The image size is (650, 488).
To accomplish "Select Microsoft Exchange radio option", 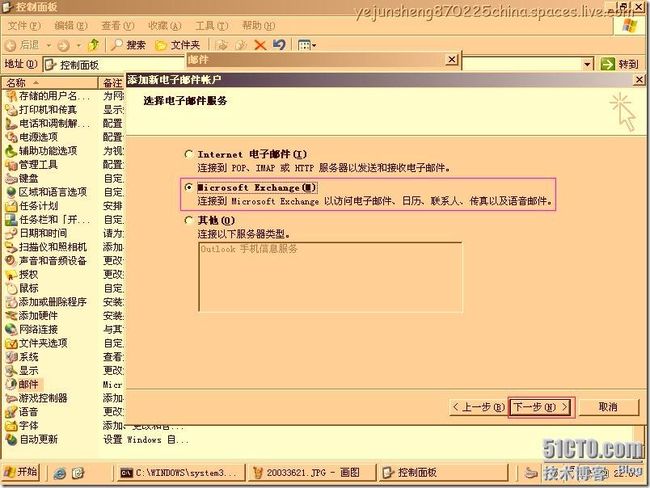I will pos(189,187).
